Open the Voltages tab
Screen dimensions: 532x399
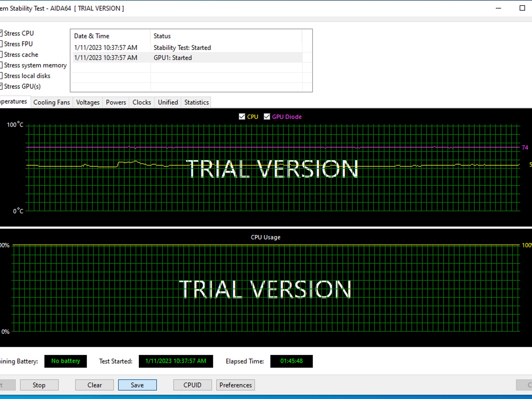coord(88,102)
